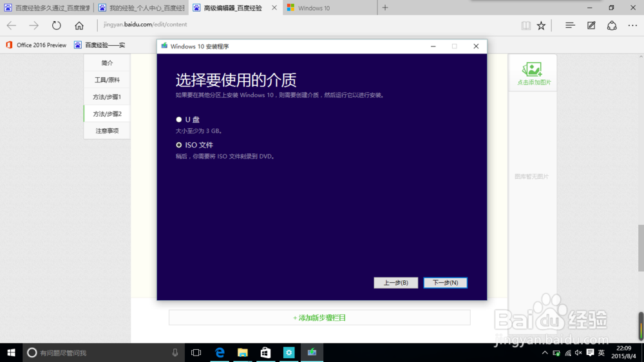Image resolution: width=644 pixels, height=362 pixels.
Task: Switch to the Windows 10 browser tab
Action: [x=330, y=8]
